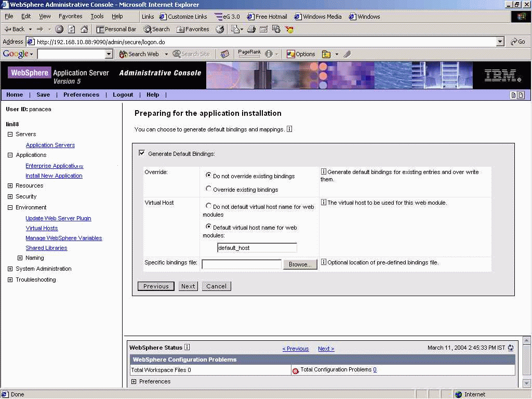Select Do not default virtual host name
This screenshot has width=532, height=399.
208,206
